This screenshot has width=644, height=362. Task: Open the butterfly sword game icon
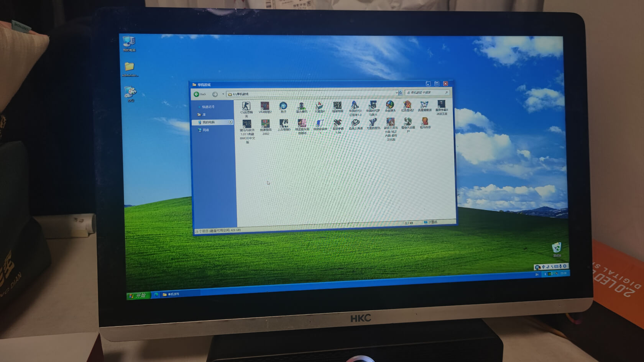[x=424, y=106]
